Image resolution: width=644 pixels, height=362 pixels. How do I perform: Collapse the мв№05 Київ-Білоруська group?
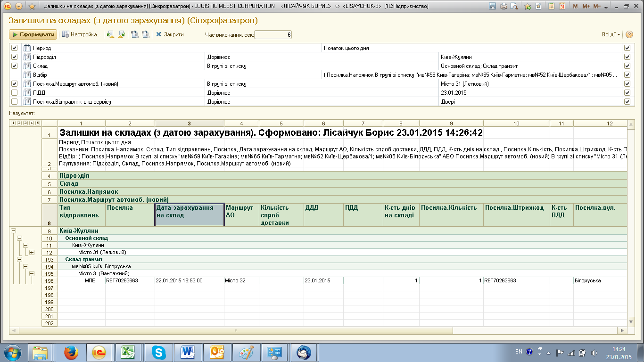coord(25,266)
